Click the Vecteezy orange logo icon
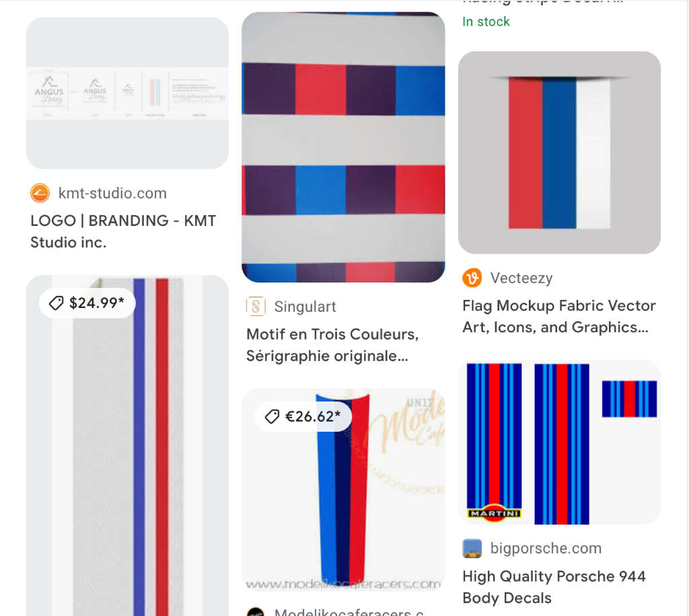The width and height of the screenshot is (689, 616). click(x=472, y=278)
